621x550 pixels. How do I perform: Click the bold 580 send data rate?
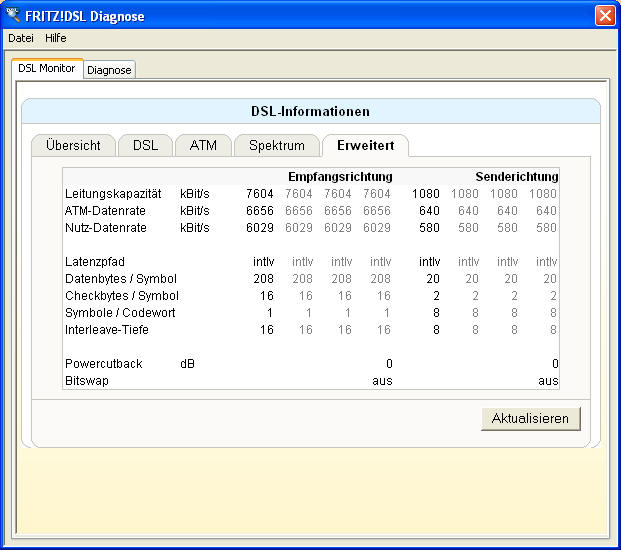[x=429, y=228]
